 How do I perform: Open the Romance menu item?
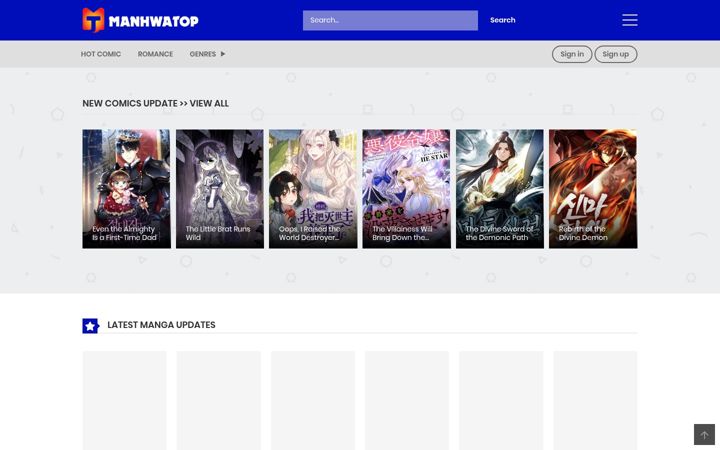click(155, 54)
